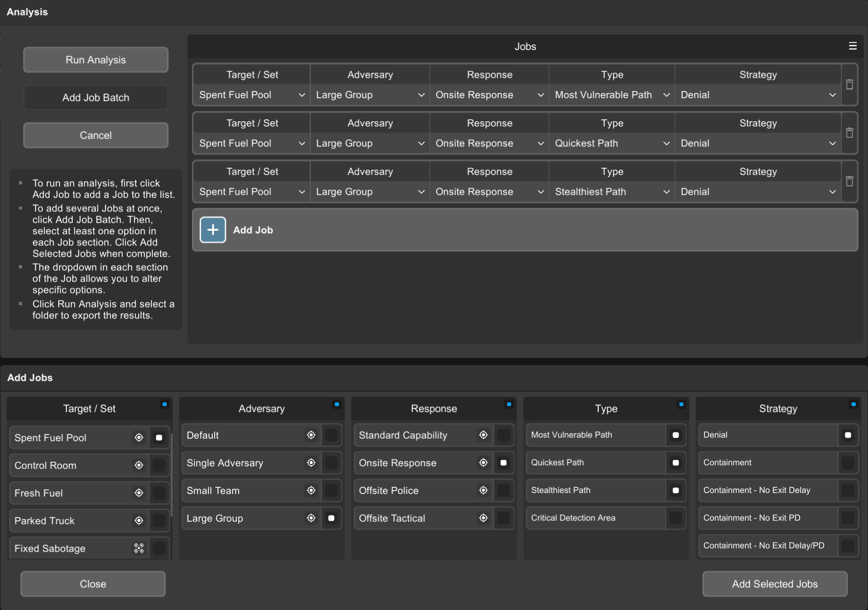Click target icon beside Standard Capability
The image size is (868, 610).
tap(483, 435)
